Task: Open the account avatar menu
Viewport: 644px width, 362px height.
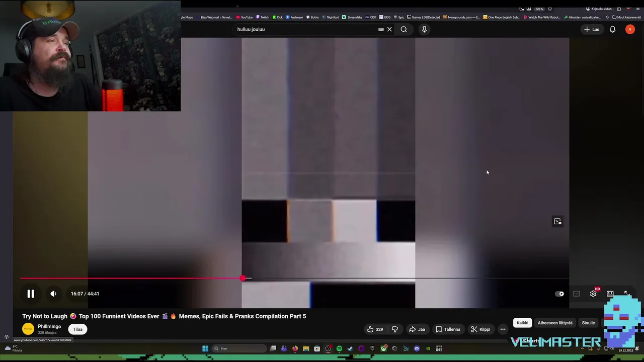Action: (630, 29)
